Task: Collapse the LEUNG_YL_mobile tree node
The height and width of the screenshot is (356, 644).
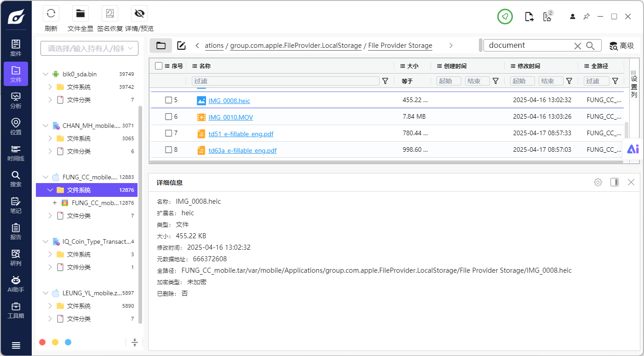Action: (x=45, y=293)
